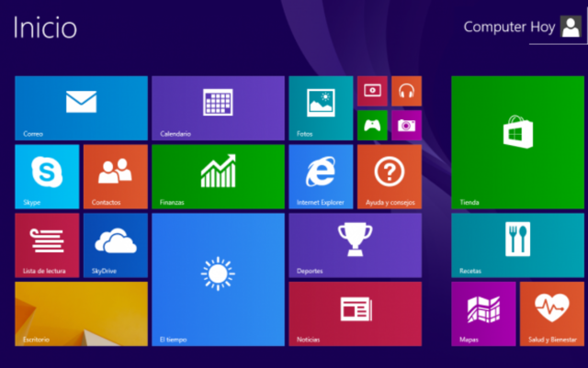Open the small Camera tile

(406, 125)
